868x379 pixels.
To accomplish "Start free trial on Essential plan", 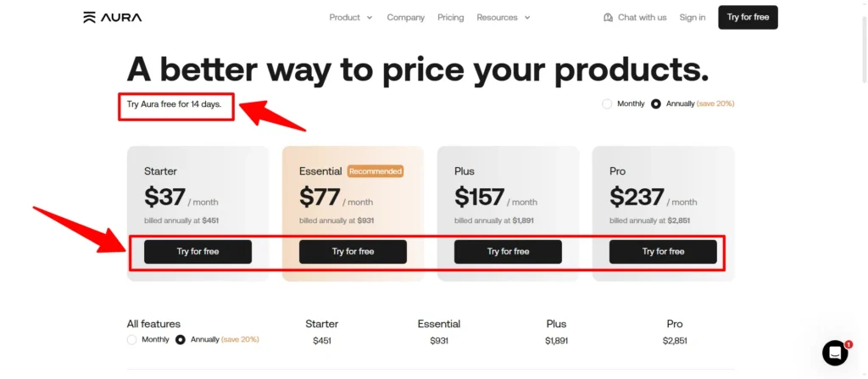I will (x=353, y=251).
